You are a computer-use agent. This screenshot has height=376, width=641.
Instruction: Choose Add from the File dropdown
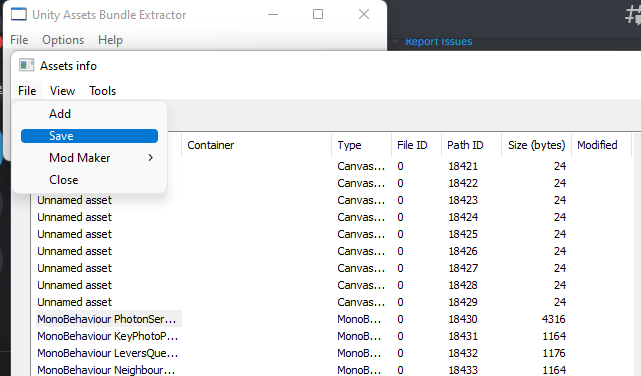pyautogui.click(x=89, y=114)
